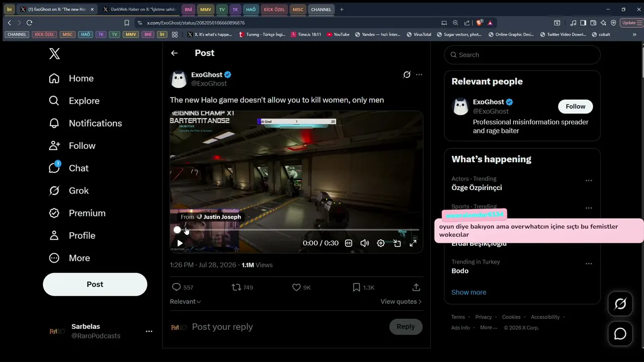The width and height of the screenshot is (644, 362).
Task: Open the Relevant sort dropdown
Action: point(185,302)
